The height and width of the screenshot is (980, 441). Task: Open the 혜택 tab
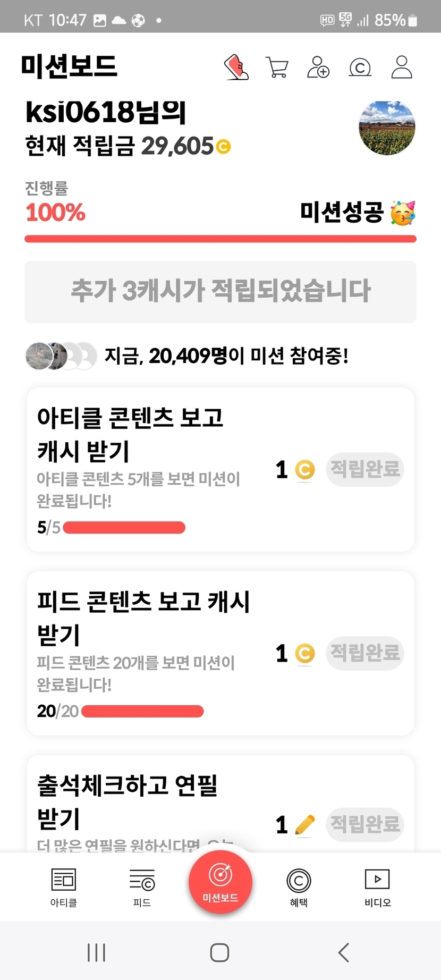(299, 888)
